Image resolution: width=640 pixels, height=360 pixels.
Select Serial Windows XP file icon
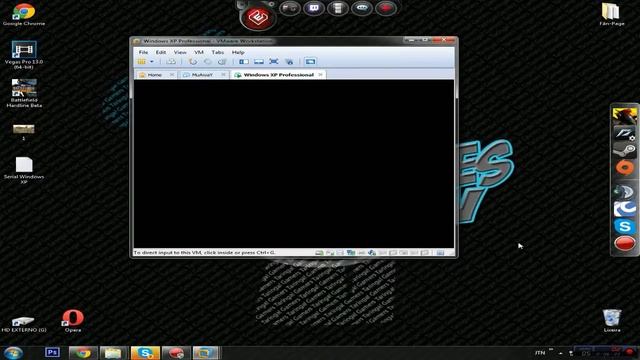coord(24,170)
